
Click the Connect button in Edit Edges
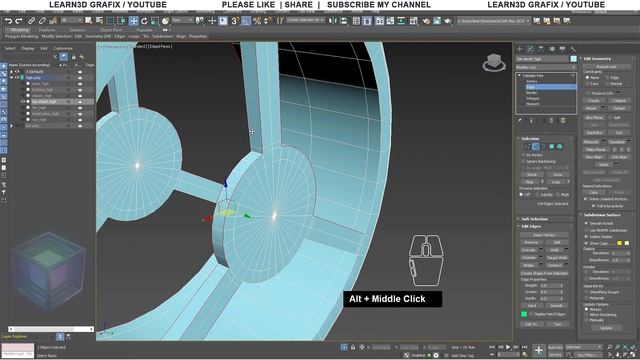tap(555, 265)
